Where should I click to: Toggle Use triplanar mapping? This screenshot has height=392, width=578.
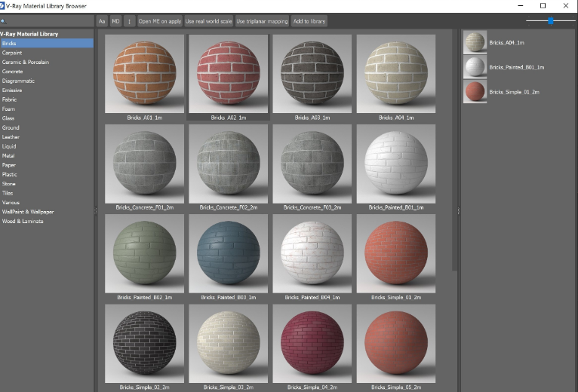(262, 21)
